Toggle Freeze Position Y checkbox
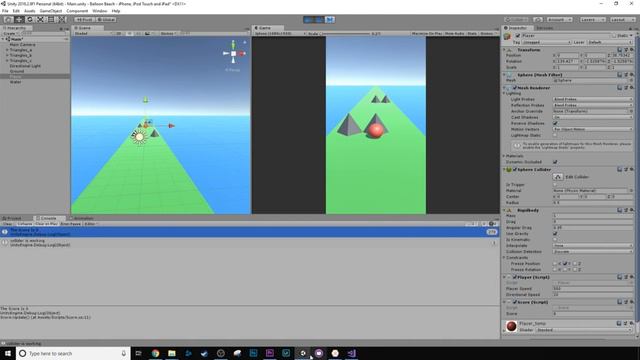Viewport: 640px width, 360px height. tap(565, 264)
